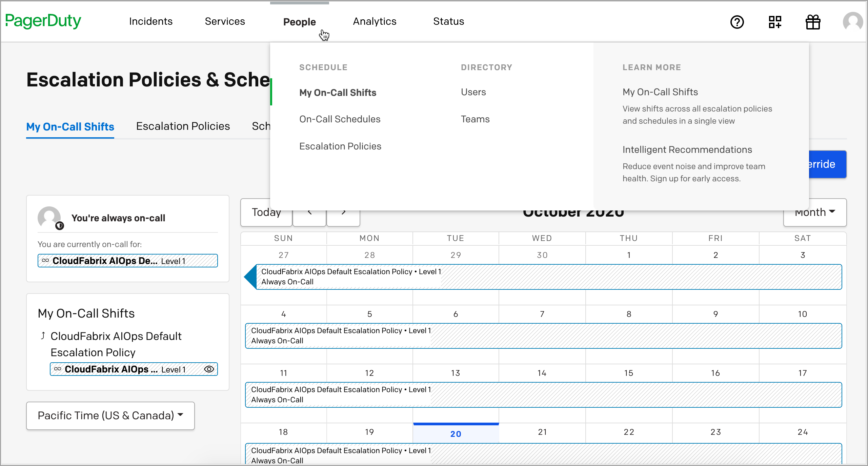The height and width of the screenshot is (466, 868).
Task: Click the PagerDuty logo
Action: (x=43, y=21)
